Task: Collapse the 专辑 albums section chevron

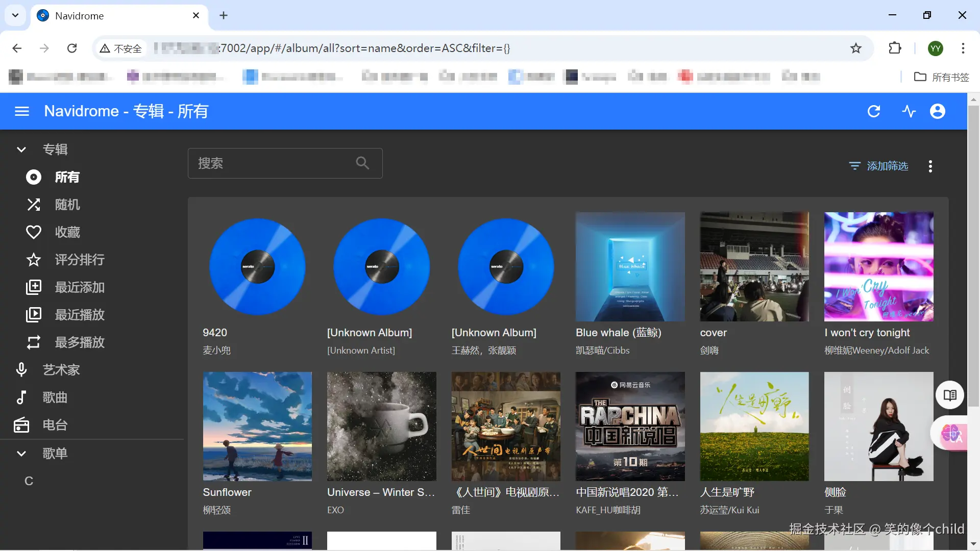Action: click(x=21, y=149)
